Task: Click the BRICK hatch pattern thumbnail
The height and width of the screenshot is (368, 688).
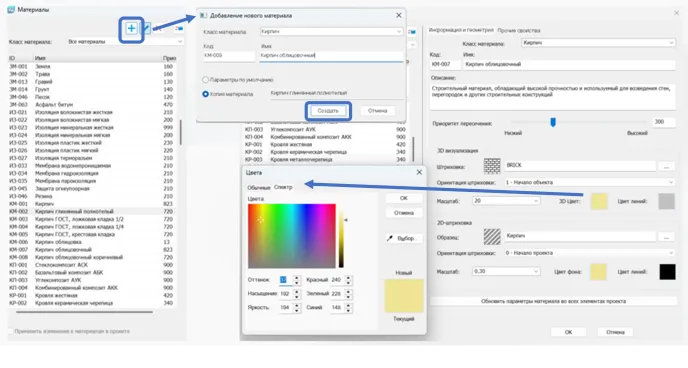Action: (x=492, y=165)
